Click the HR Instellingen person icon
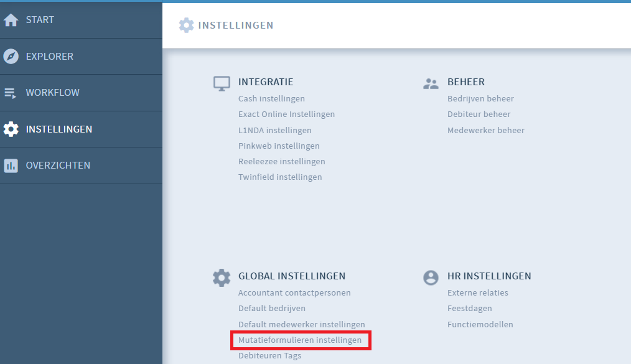The height and width of the screenshot is (364, 631). 431,278
